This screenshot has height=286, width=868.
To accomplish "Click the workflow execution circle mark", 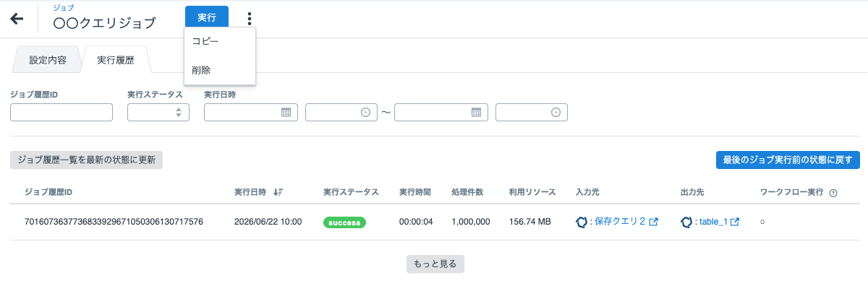I will coord(762,222).
